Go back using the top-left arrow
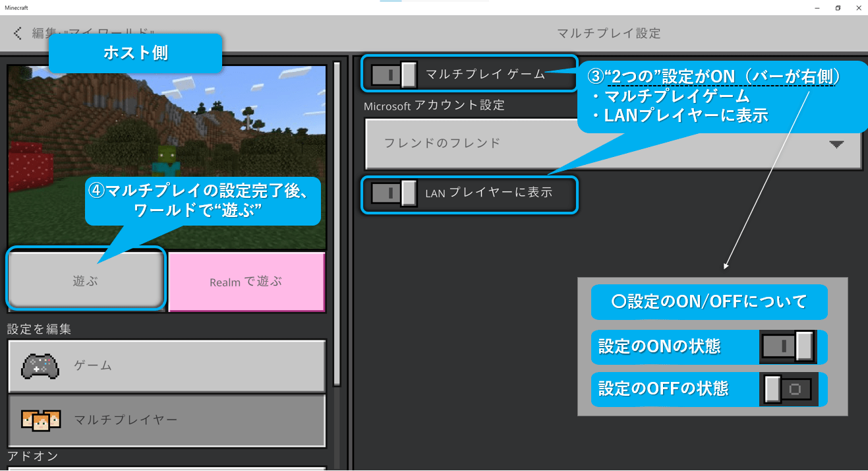 [18, 33]
